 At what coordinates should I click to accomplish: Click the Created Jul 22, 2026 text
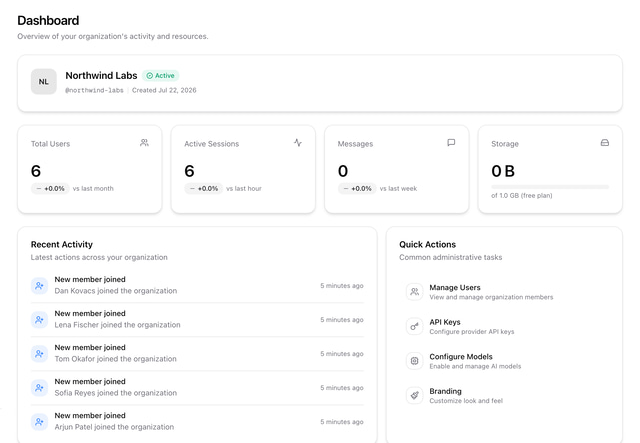coord(164,90)
